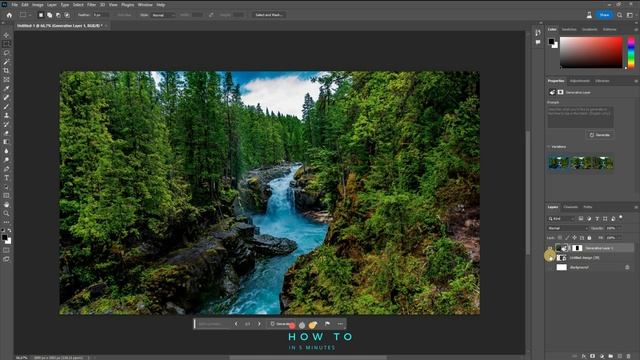Click the Share button
The image size is (640, 360).
[x=604, y=15]
